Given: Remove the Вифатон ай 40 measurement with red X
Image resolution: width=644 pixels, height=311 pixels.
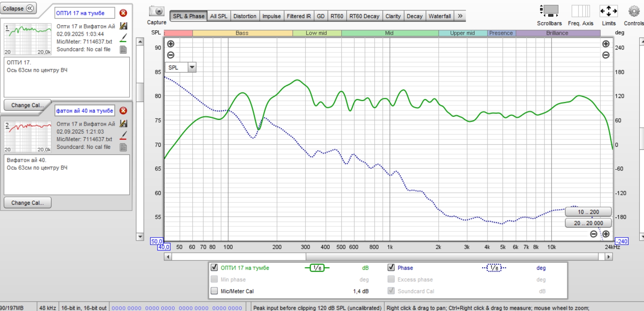Looking at the screenshot, I should tap(123, 110).
